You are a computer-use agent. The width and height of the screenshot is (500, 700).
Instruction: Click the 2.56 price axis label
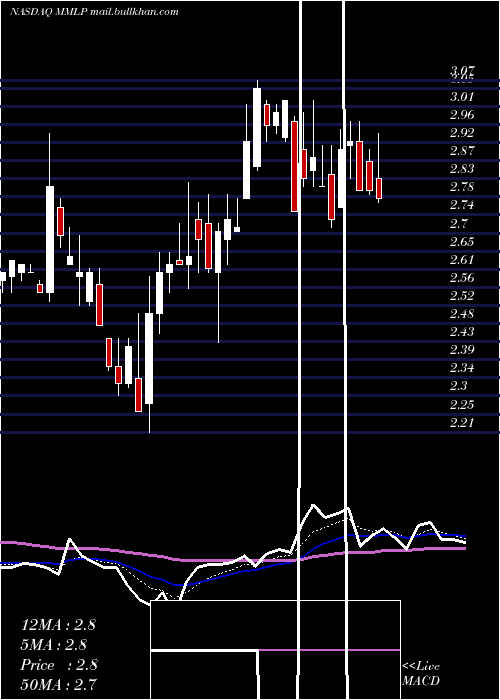pos(462,278)
